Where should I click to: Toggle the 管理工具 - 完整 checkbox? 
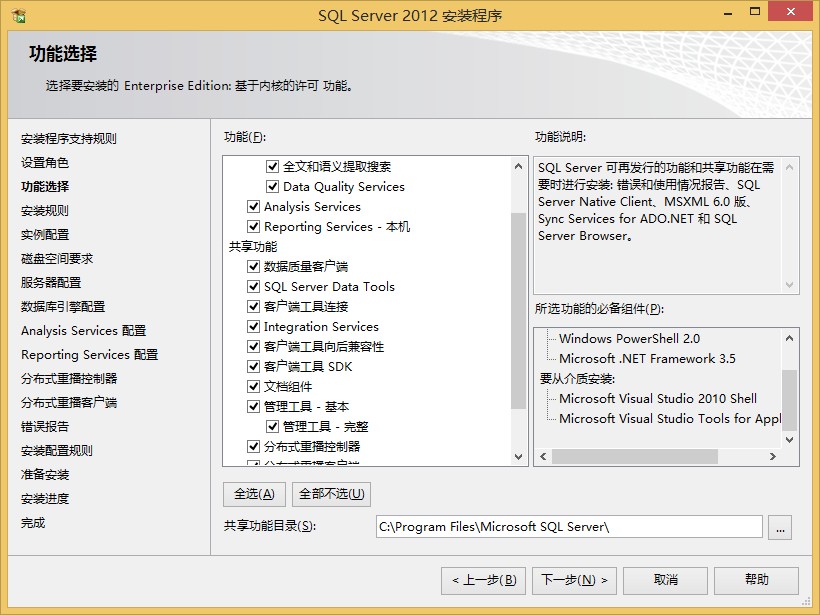(272, 427)
